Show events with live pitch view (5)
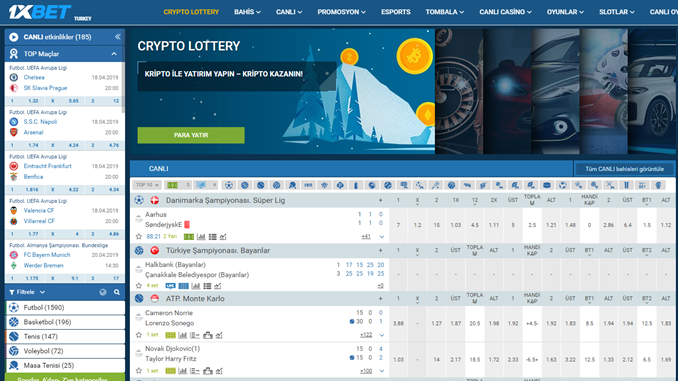Image resolution: width=678 pixels, height=381 pixels. [178, 185]
